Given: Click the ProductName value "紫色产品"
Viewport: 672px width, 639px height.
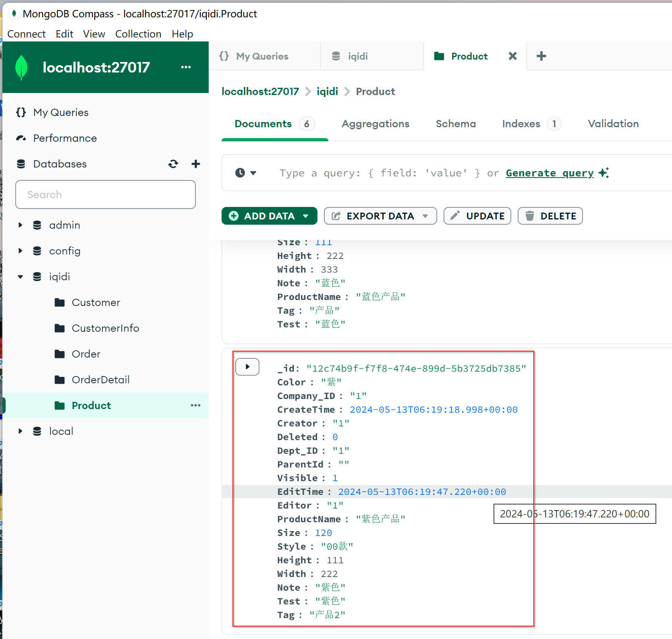Looking at the screenshot, I should pyautogui.click(x=381, y=519).
